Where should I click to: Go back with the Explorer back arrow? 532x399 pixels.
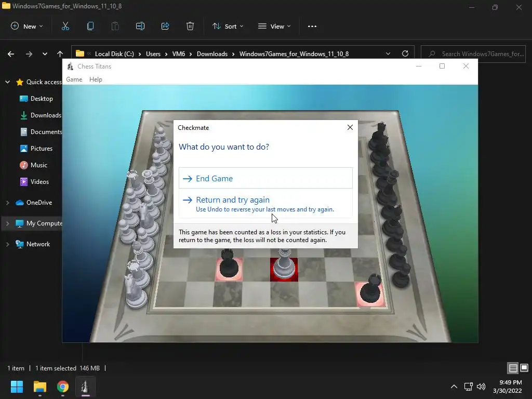11,54
